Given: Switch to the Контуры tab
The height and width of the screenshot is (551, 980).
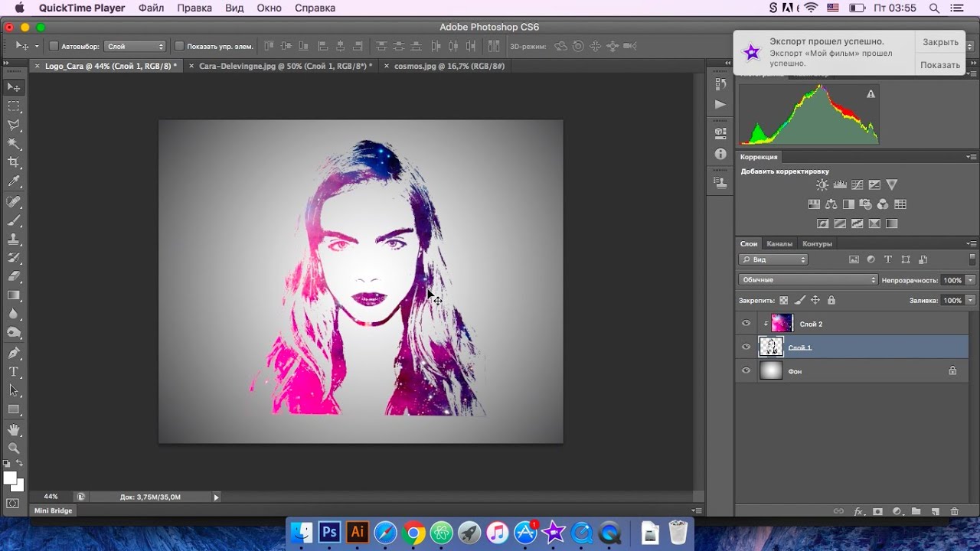Looking at the screenshot, I should point(817,243).
